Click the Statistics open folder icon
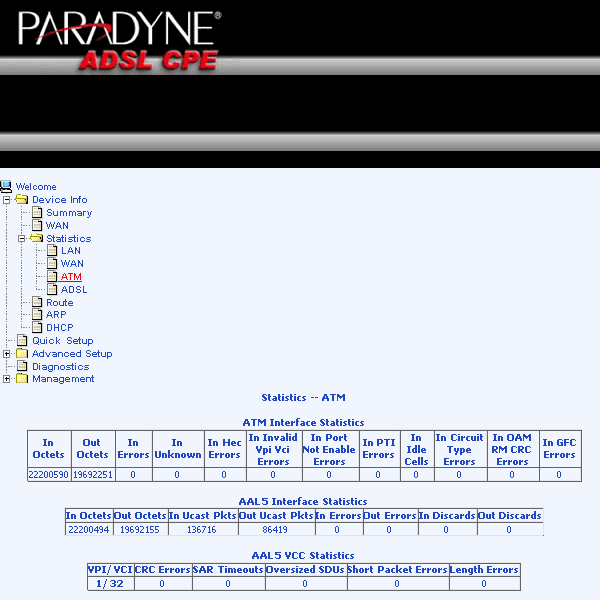The image size is (600, 600). coord(36,238)
